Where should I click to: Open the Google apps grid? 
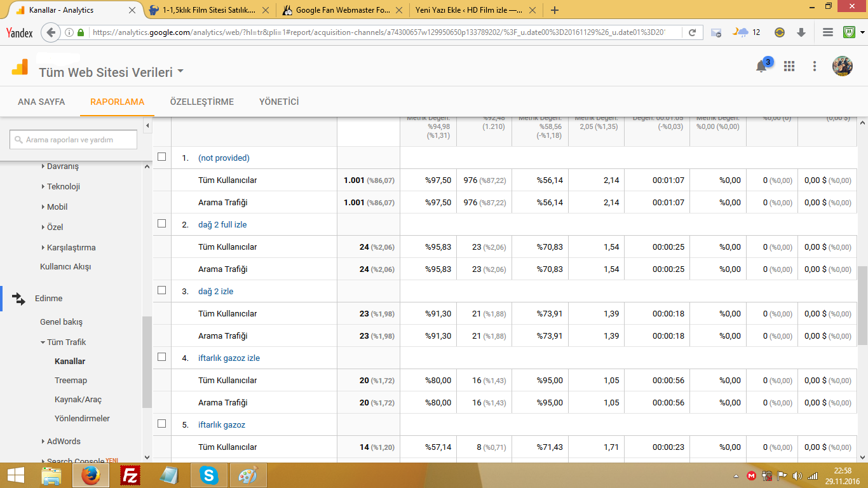(789, 66)
